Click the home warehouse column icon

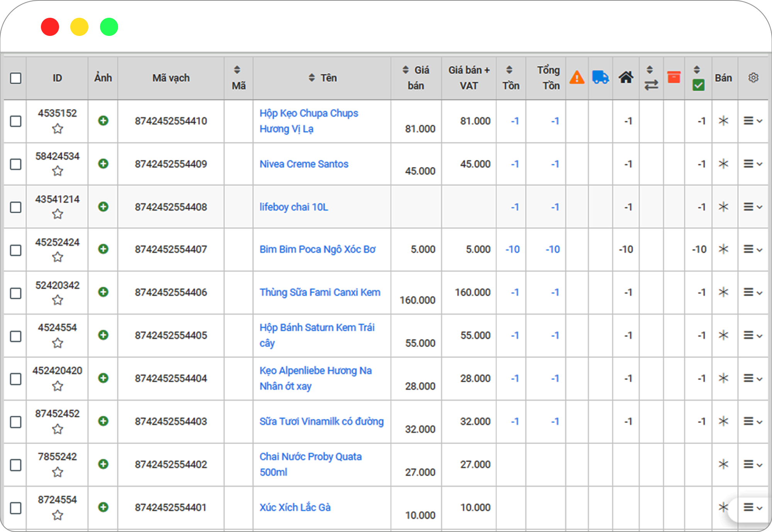[626, 77]
